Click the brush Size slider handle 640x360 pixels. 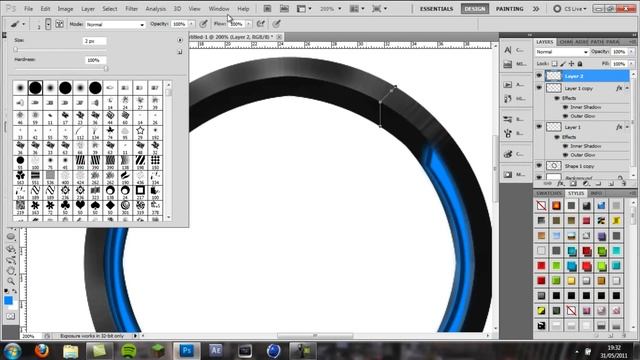point(16,49)
